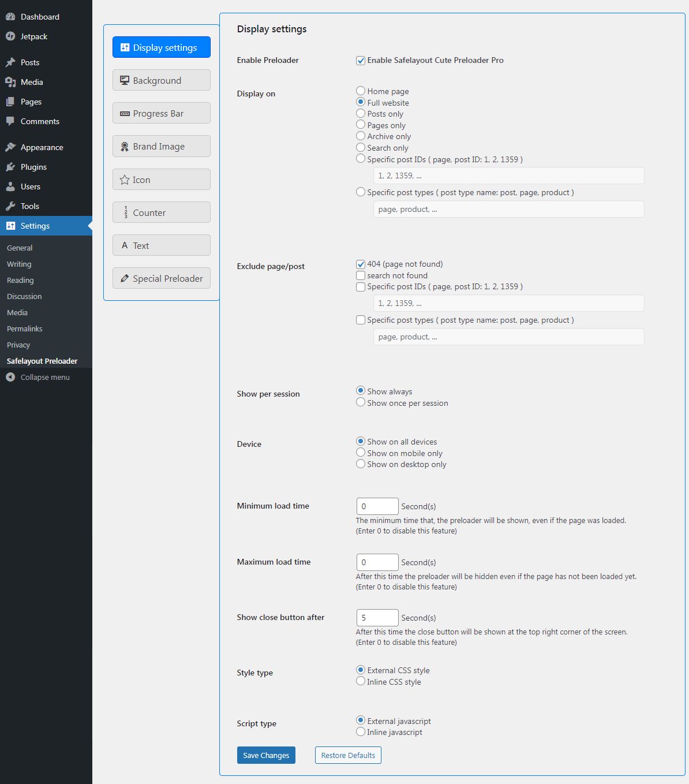Collapse the admin sidebar menu
The height and width of the screenshot is (784, 689).
pyautogui.click(x=45, y=377)
